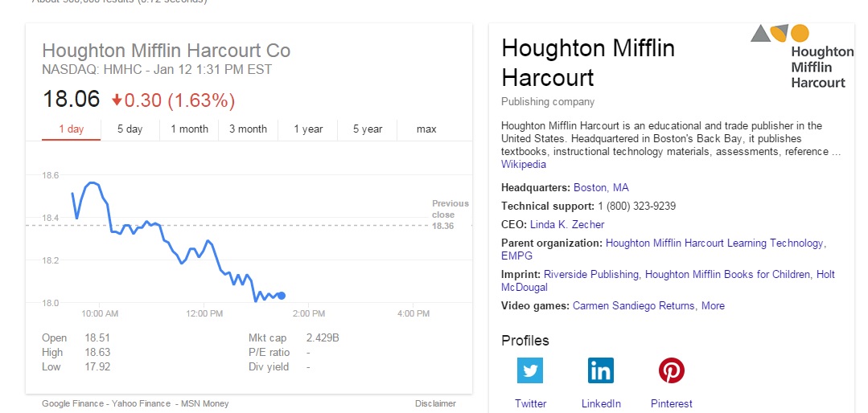This screenshot has width=868, height=413.
Task: Click the LinkedIn text label link
Action: click(x=601, y=403)
